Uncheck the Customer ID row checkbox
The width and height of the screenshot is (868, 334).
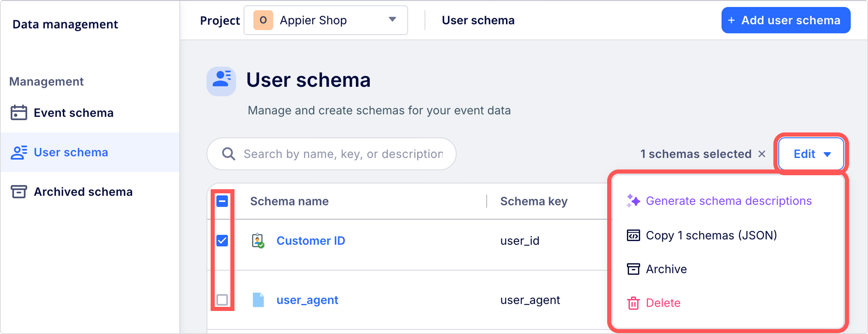coord(222,241)
